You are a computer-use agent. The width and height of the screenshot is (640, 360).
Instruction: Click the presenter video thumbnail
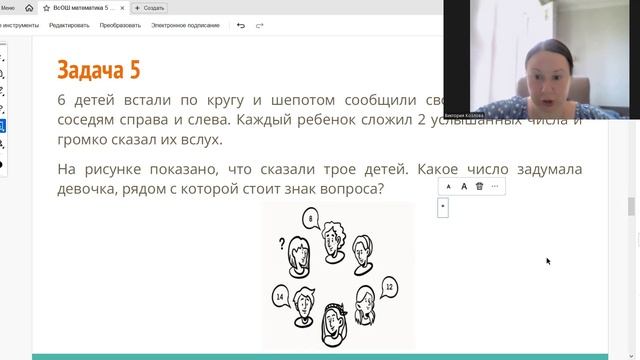(542, 60)
